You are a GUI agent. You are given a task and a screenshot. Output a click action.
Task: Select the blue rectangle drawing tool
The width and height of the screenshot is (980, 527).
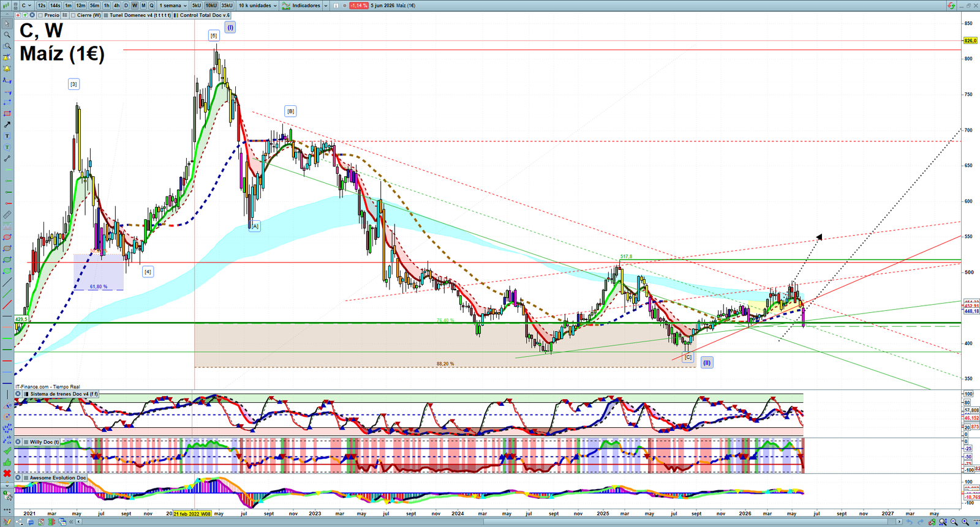click(7, 102)
